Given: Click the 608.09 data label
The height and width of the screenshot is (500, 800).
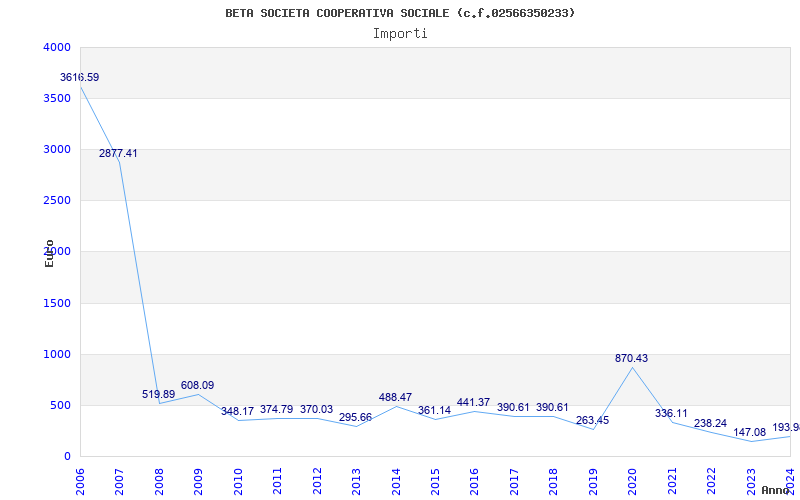Looking at the screenshot, I should pos(197,385).
